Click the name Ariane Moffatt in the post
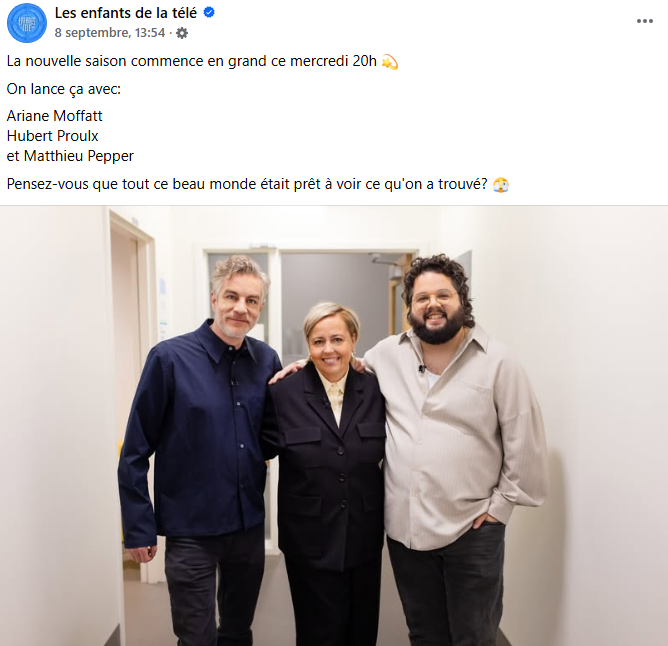This screenshot has width=668, height=646. click(55, 116)
